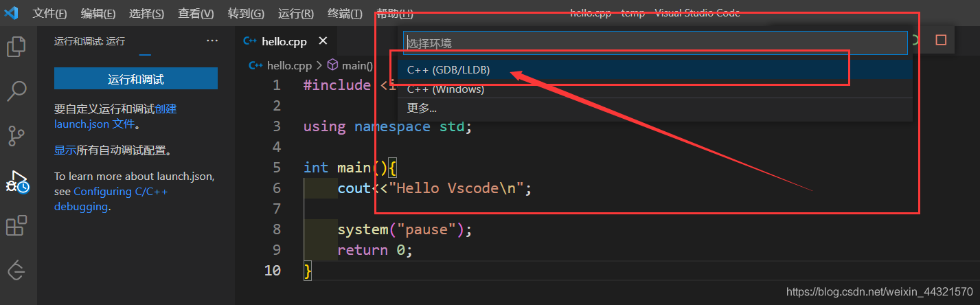The width and height of the screenshot is (980, 305).
Task: Select 更多... in environment list
Action: 655,108
